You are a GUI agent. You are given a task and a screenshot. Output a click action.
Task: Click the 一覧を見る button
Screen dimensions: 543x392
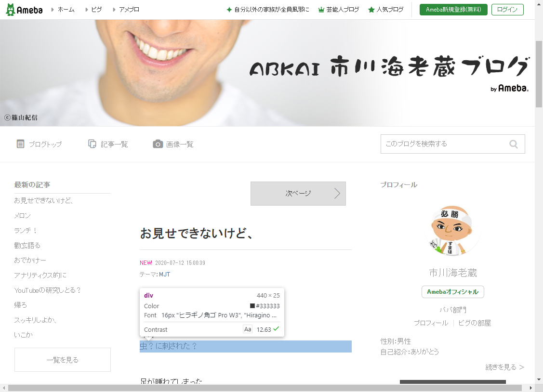(x=63, y=360)
